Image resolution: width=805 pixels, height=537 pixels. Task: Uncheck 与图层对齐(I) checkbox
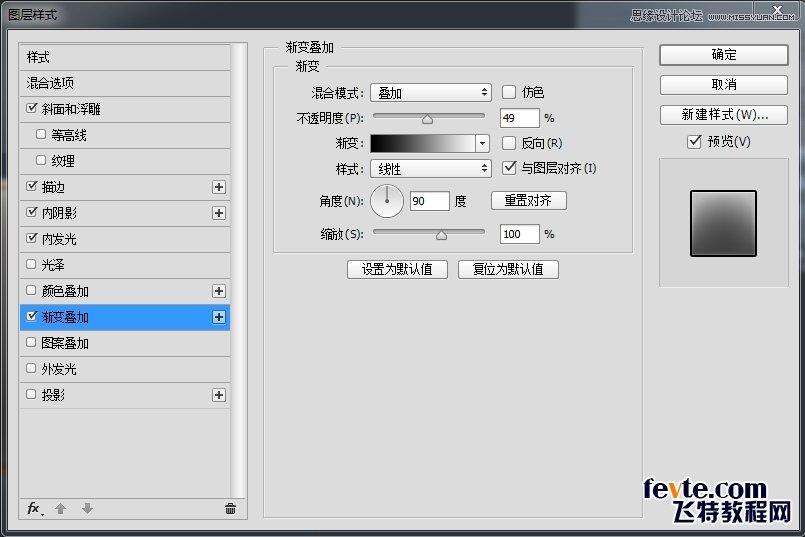point(509,168)
